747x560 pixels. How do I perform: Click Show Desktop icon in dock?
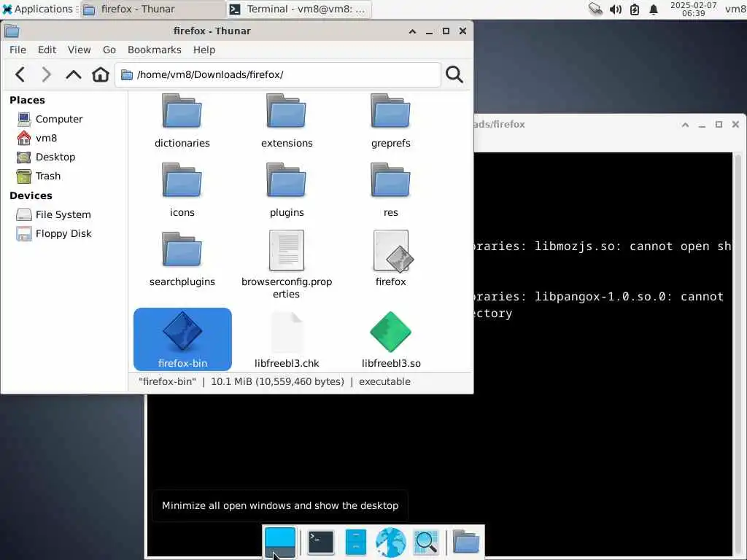280,542
